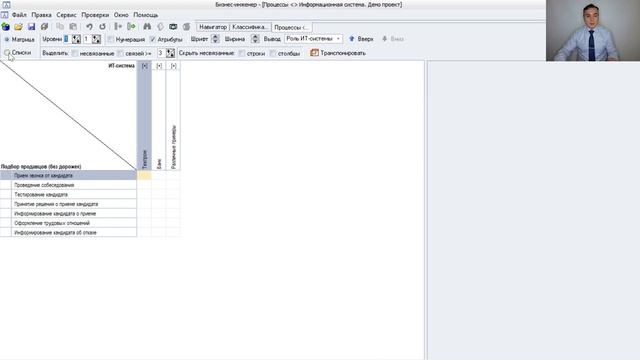Open the Окно menu
The image size is (640, 360).
pos(121,15)
